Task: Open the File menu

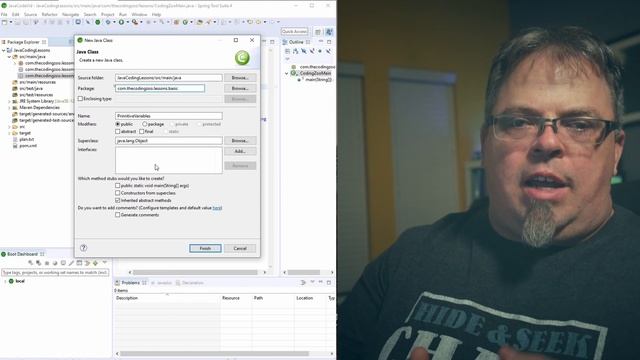Action: [x=4, y=14]
